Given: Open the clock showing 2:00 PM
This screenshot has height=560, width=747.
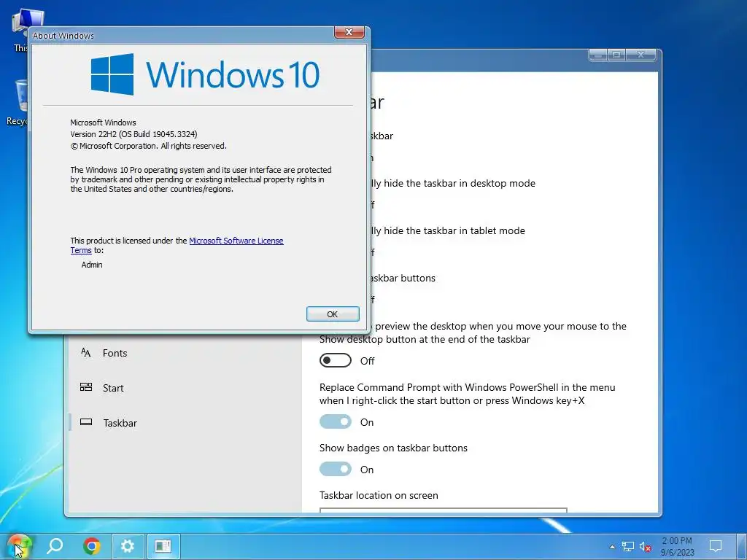Looking at the screenshot, I should (677, 547).
